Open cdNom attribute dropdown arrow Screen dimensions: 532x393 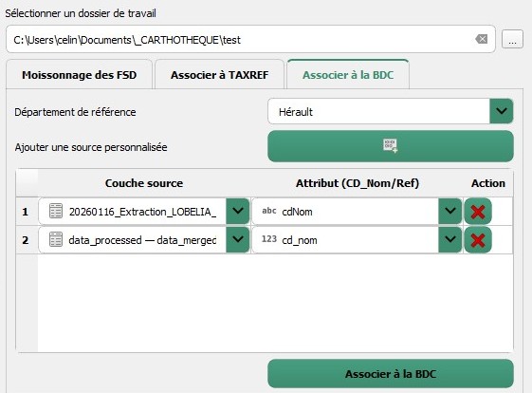click(449, 212)
